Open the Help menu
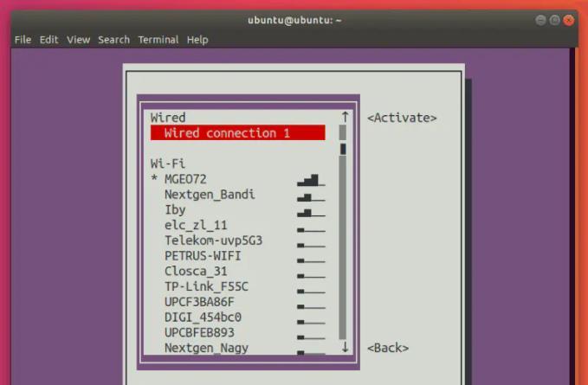 pyautogui.click(x=197, y=40)
